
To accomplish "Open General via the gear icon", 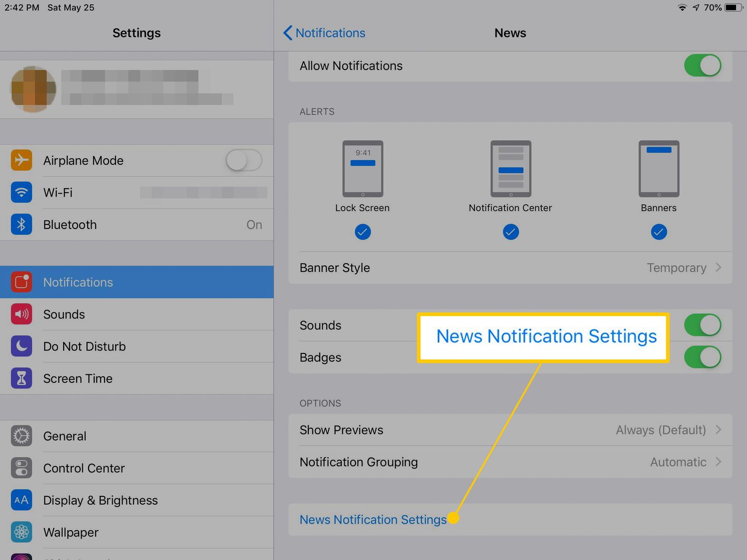I will click(x=21, y=436).
